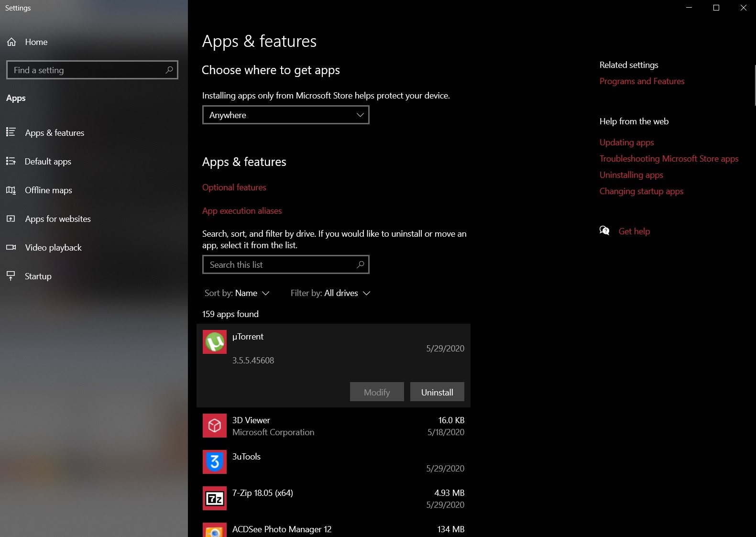756x537 pixels.
Task: Click the Video playback icon
Action: 11,248
